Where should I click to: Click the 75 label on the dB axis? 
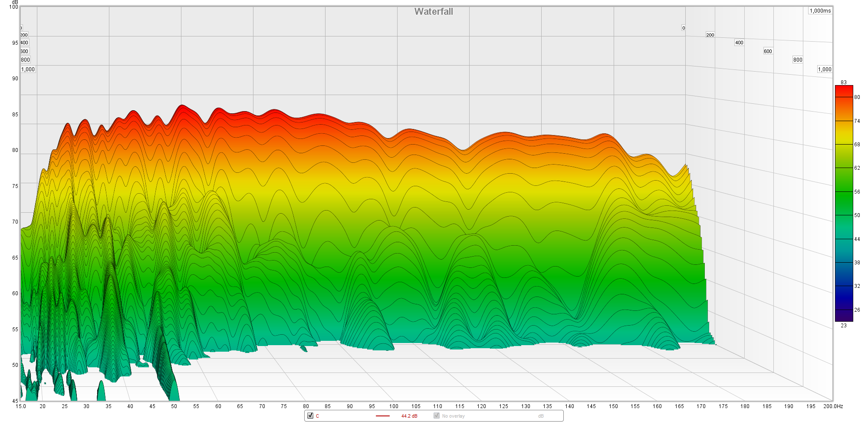pos(15,186)
